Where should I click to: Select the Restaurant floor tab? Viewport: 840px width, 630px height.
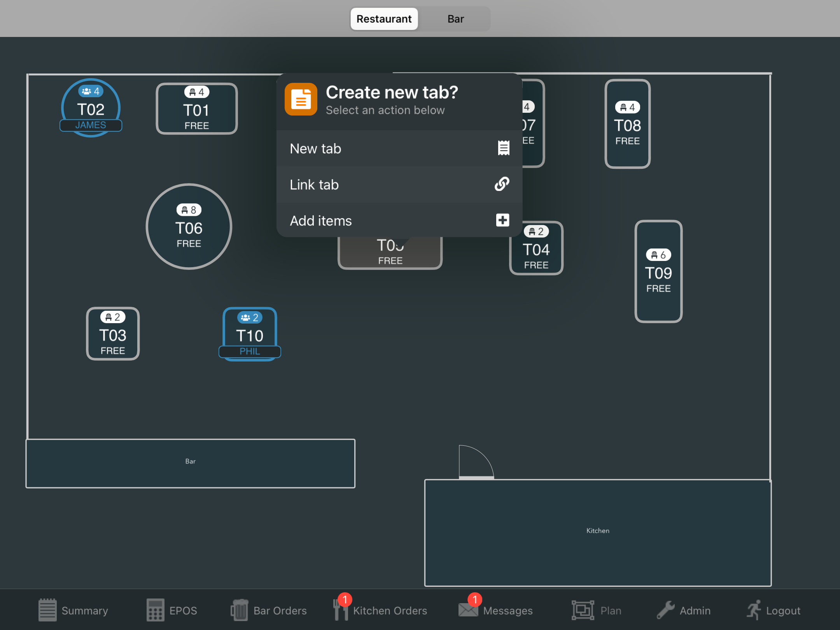[x=384, y=19]
